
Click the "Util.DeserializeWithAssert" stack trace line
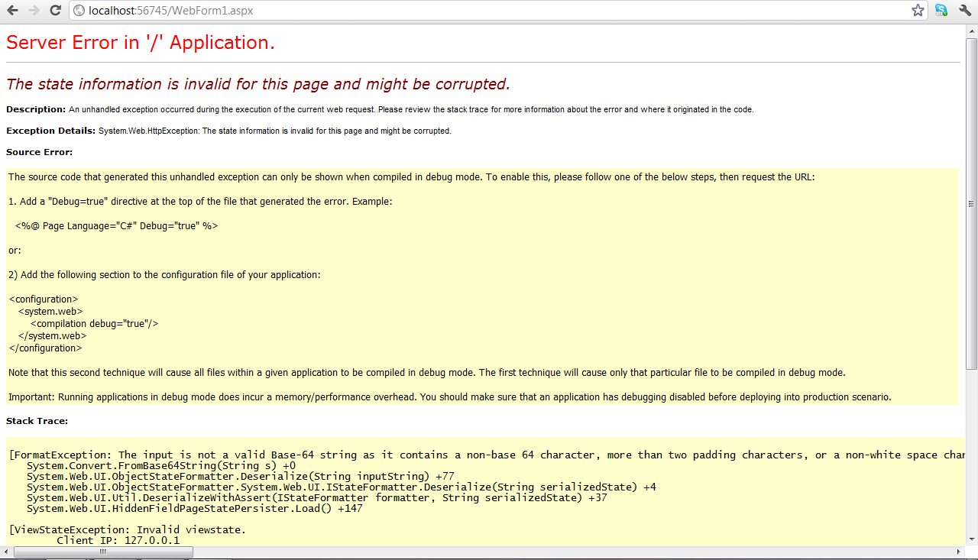[317, 498]
